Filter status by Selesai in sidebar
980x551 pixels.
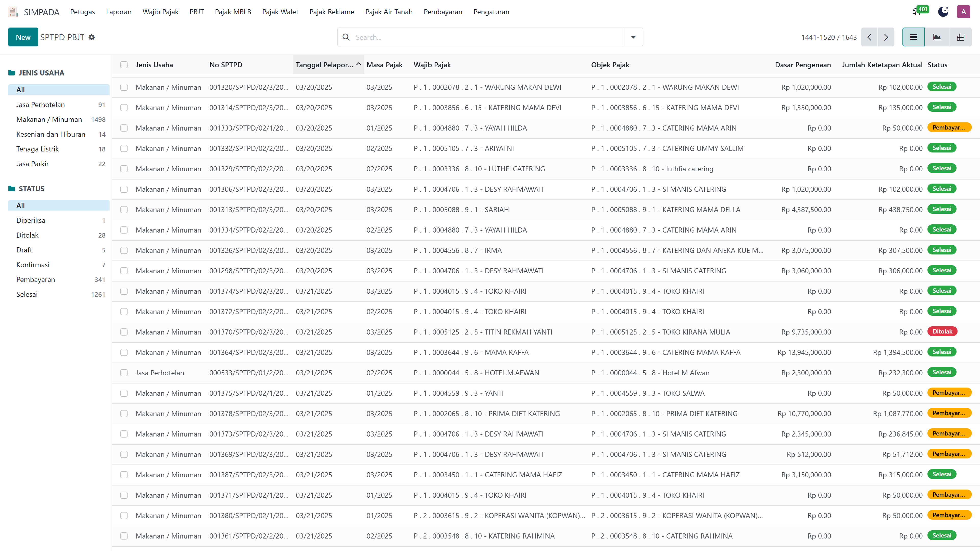pos(59,295)
